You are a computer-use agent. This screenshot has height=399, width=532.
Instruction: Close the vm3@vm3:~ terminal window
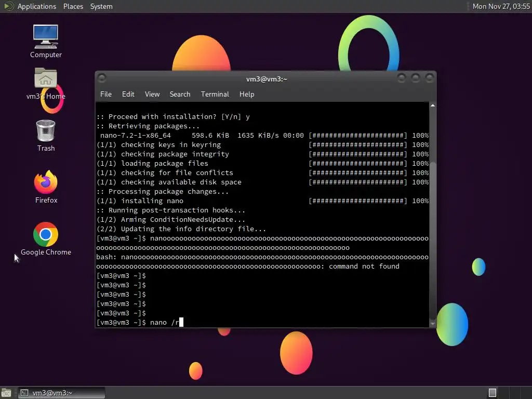(x=430, y=78)
